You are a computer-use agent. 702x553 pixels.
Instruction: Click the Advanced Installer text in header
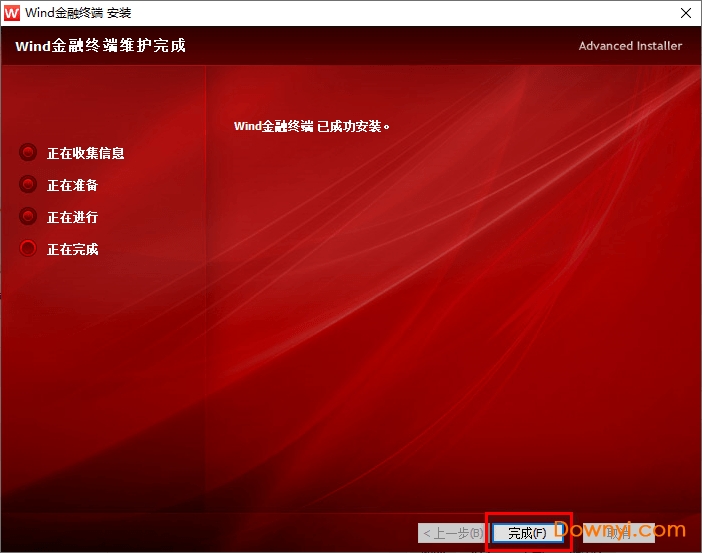click(x=630, y=46)
